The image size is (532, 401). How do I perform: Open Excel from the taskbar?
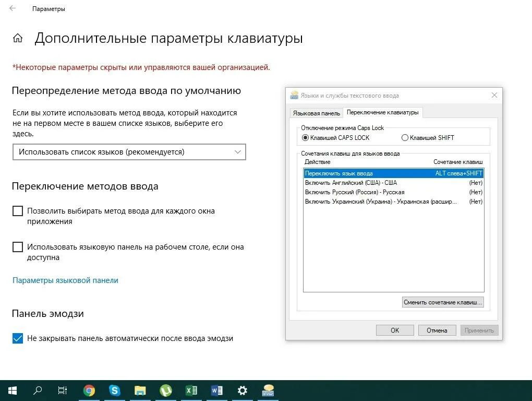pyautogui.click(x=191, y=391)
